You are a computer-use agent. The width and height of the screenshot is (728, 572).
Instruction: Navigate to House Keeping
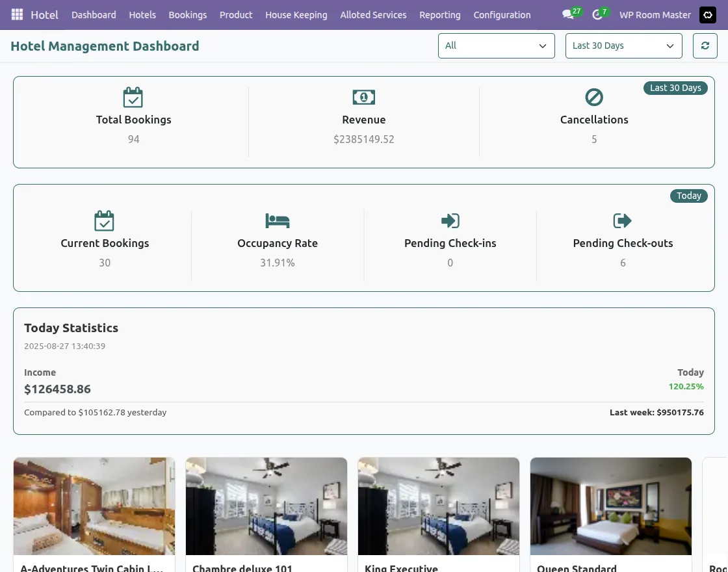[296, 15]
